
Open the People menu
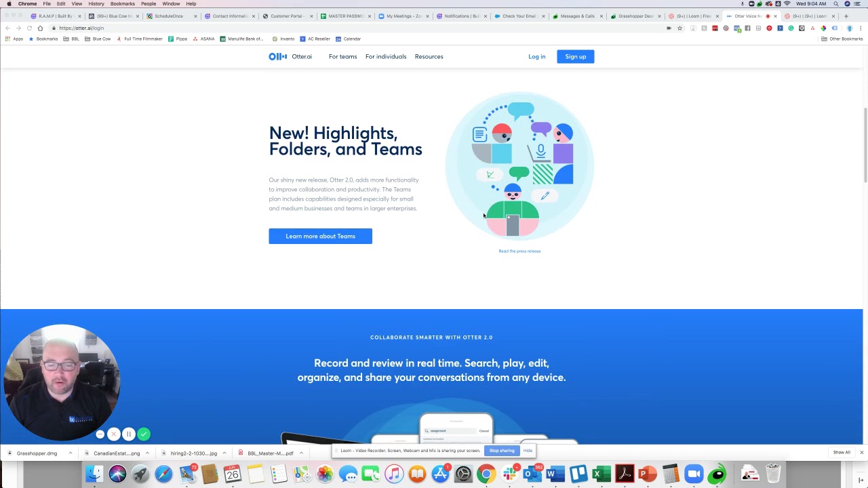tap(149, 4)
